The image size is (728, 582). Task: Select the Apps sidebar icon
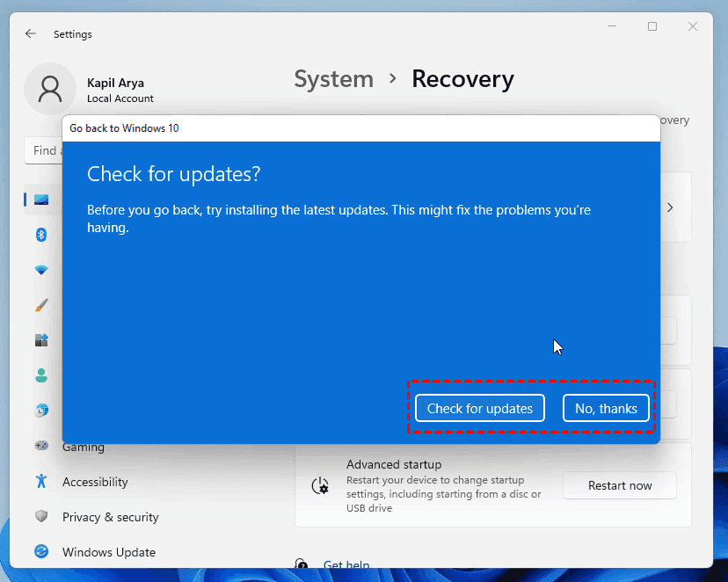(41, 340)
